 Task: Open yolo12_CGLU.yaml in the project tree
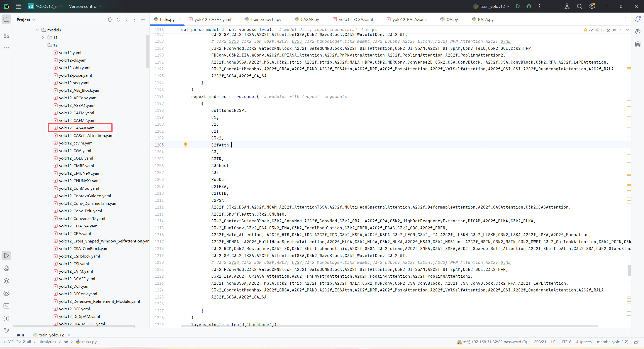[x=76, y=158]
